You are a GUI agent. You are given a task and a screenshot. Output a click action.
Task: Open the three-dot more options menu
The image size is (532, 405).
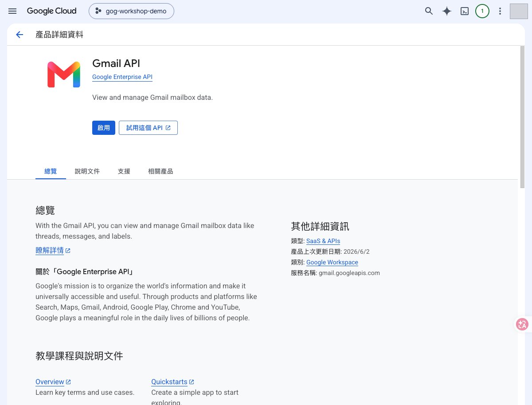(500, 11)
